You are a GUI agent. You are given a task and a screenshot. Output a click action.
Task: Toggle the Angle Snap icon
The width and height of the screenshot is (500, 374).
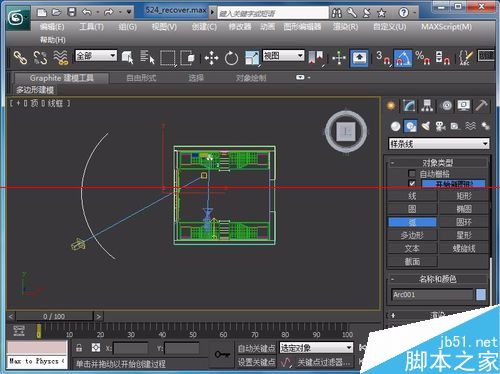[x=403, y=58]
